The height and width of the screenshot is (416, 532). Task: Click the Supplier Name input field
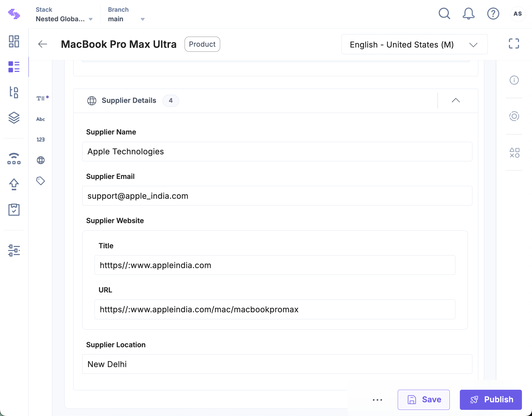[277, 152]
